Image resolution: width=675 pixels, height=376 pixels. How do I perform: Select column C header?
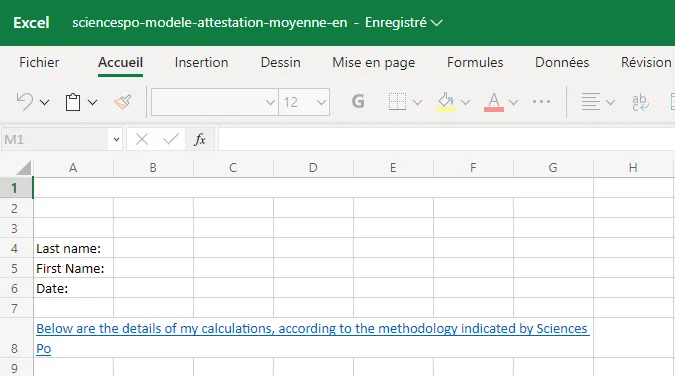pyautogui.click(x=233, y=168)
